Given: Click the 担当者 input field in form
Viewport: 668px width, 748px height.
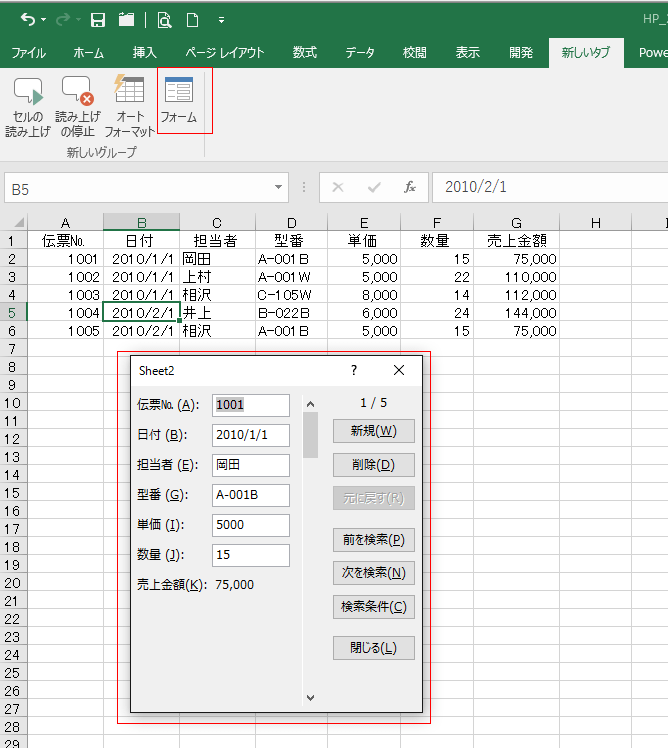Looking at the screenshot, I should pos(251,465).
